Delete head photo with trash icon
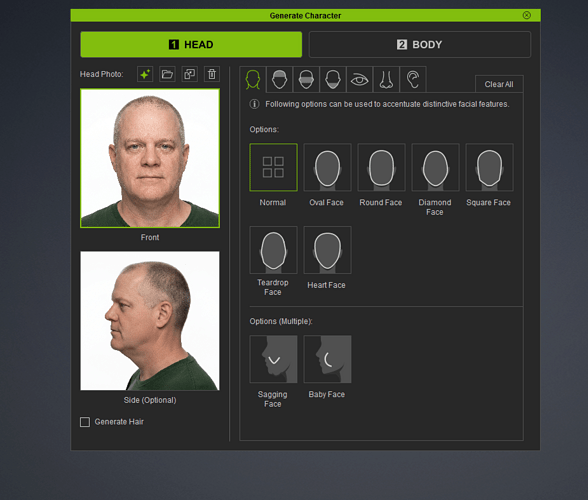 [212, 74]
